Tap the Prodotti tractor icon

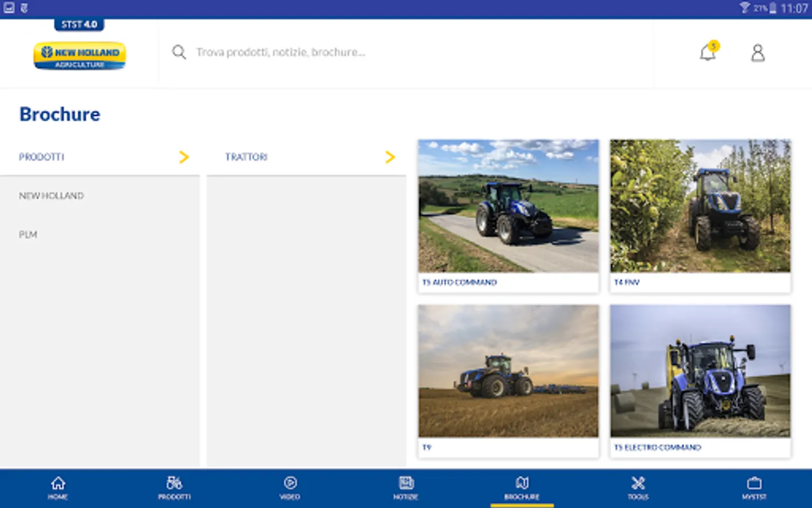pyautogui.click(x=174, y=483)
